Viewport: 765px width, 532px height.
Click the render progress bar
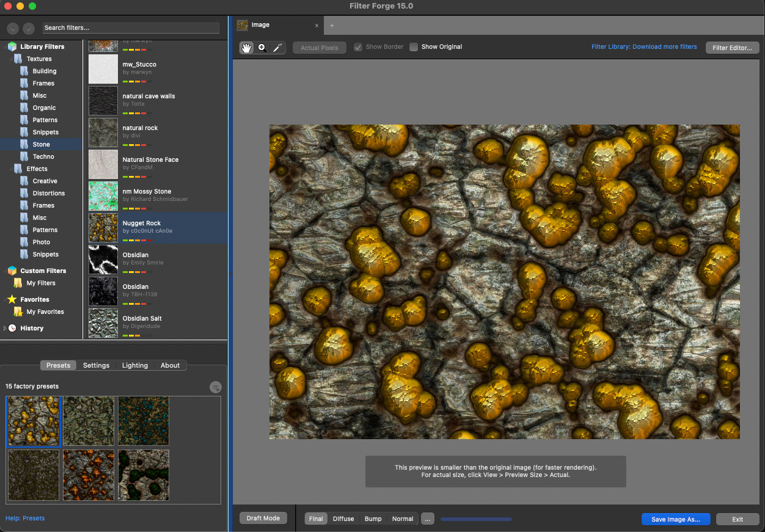tap(476, 519)
